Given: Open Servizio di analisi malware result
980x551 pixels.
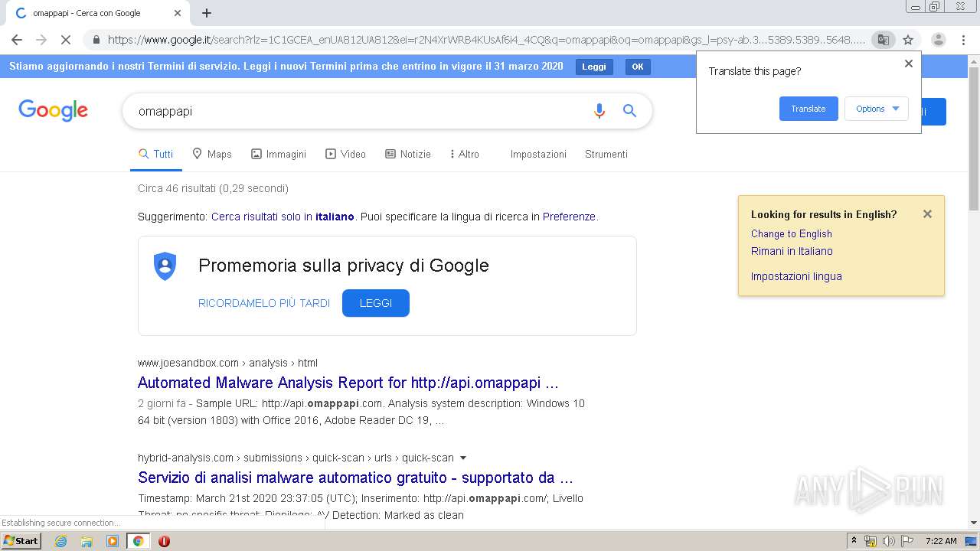Looking at the screenshot, I should 355,478.
